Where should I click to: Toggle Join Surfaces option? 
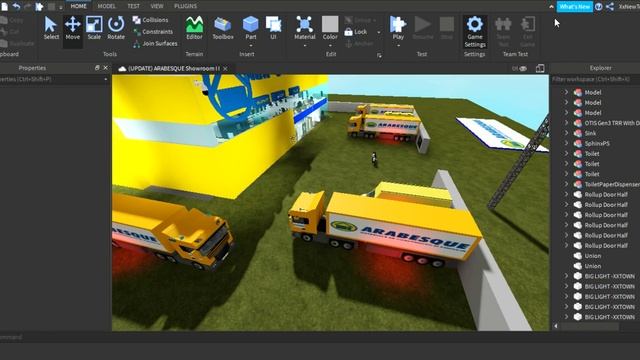pyautogui.click(x=155, y=43)
